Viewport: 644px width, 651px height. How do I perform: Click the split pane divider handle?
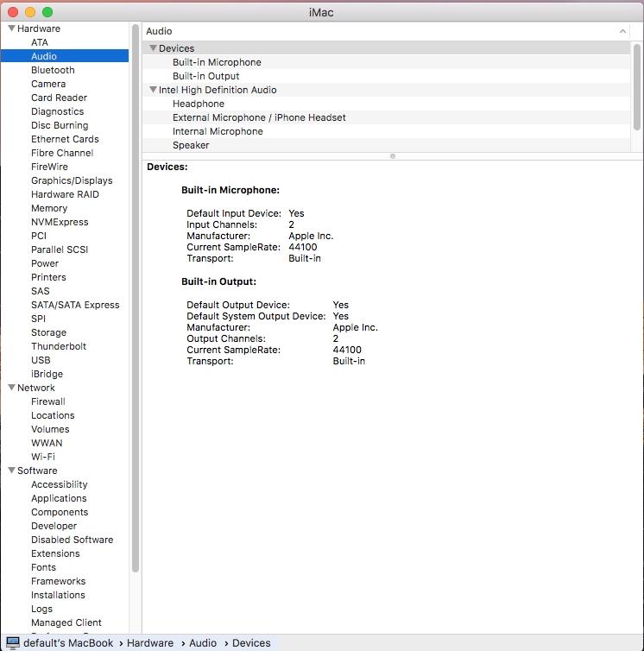coord(393,156)
